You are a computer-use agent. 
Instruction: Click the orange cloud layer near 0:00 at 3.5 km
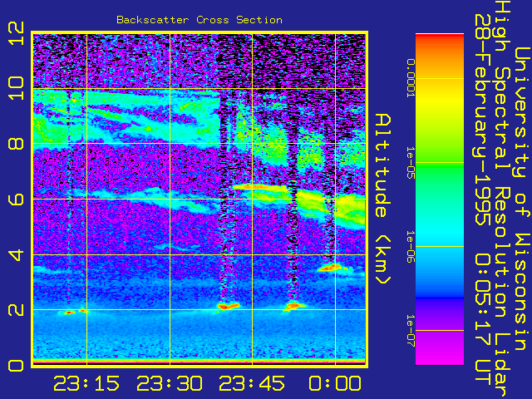(x=330, y=268)
